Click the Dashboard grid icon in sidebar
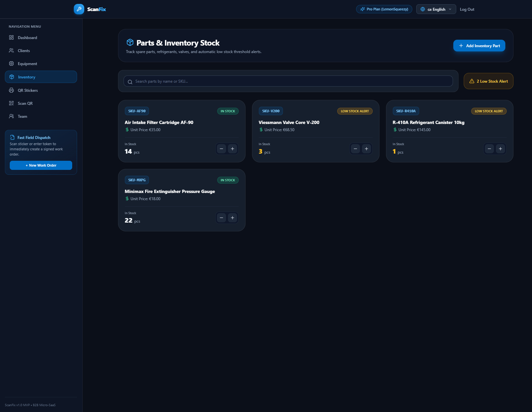Image resolution: width=532 pixels, height=412 pixels. (11, 37)
